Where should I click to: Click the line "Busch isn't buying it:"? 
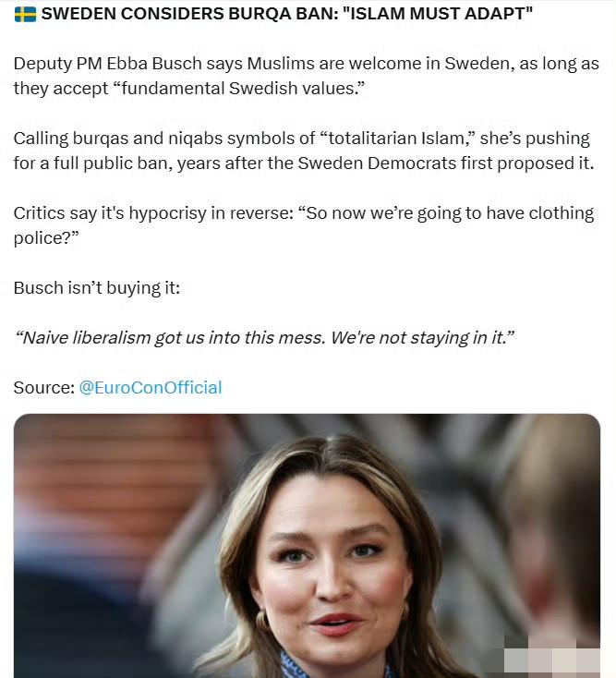click(97, 287)
